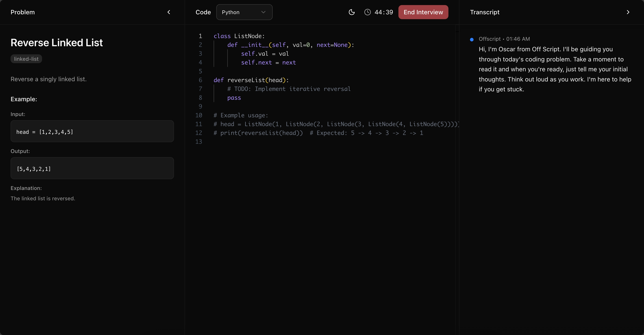The width and height of the screenshot is (644, 335).
Task: Click the TODO comment on line 7
Action: pyautogui.click(x=289, y=89)
